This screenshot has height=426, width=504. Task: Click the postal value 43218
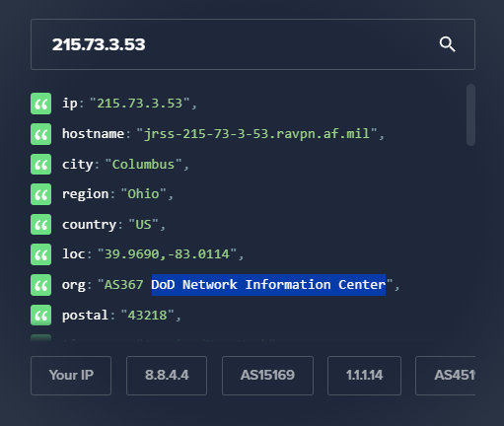(x=147, y=316)
